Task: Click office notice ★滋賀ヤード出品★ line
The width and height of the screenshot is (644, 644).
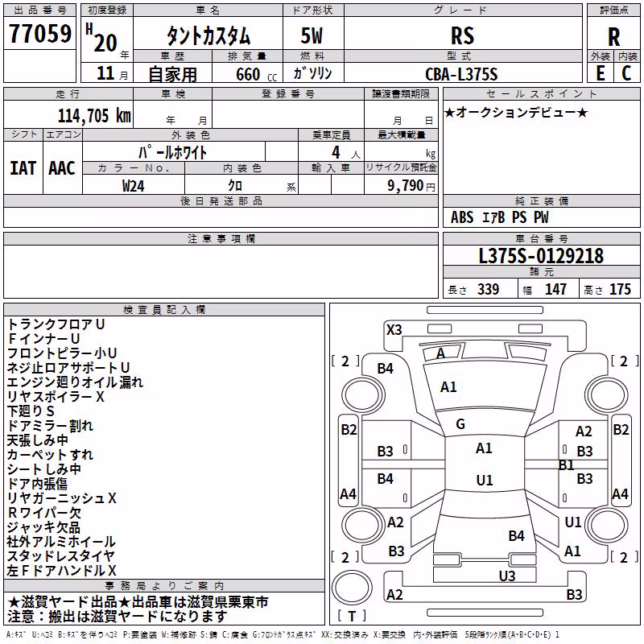Action: pos(138,602)
